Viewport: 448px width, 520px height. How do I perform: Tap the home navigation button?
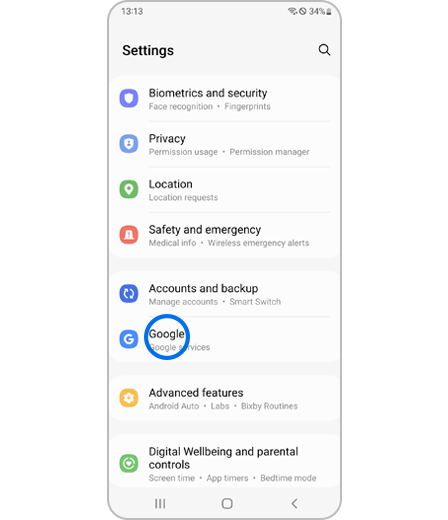click(227, 503)
